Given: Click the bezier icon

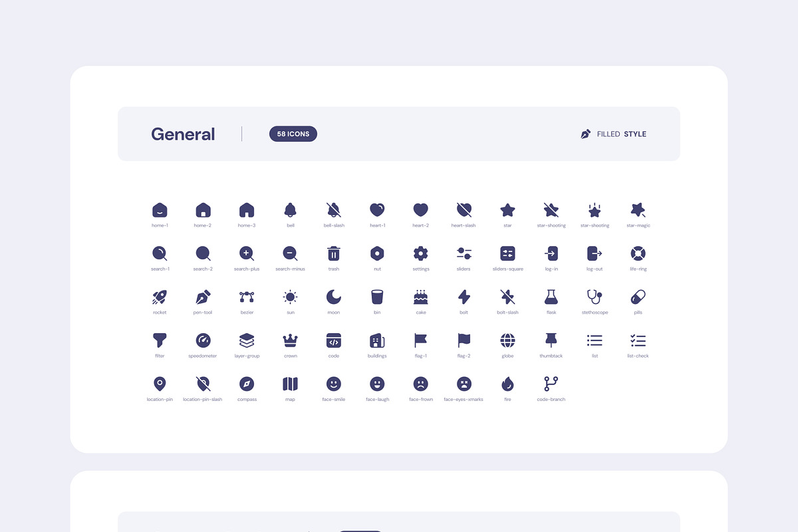Looking at the screenshot, I should 247,297.
